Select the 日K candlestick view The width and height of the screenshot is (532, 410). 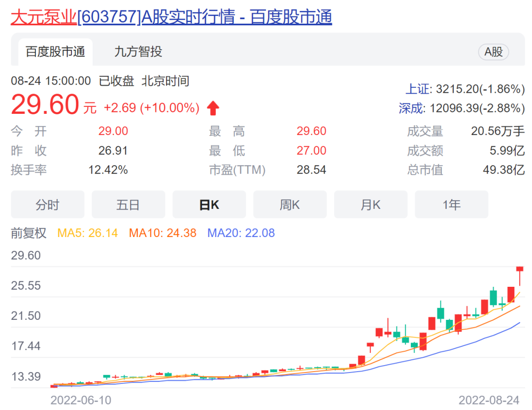pos(209,204)
